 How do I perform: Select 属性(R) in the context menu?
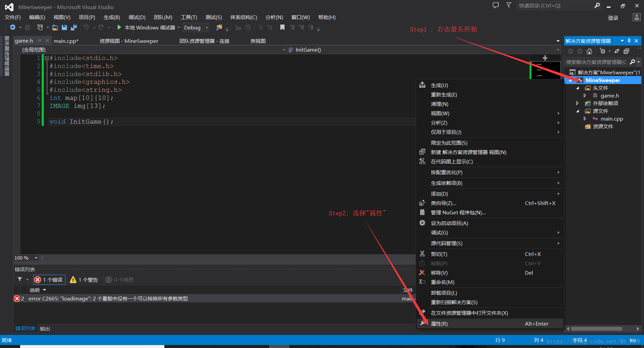(x=490, y=324)
